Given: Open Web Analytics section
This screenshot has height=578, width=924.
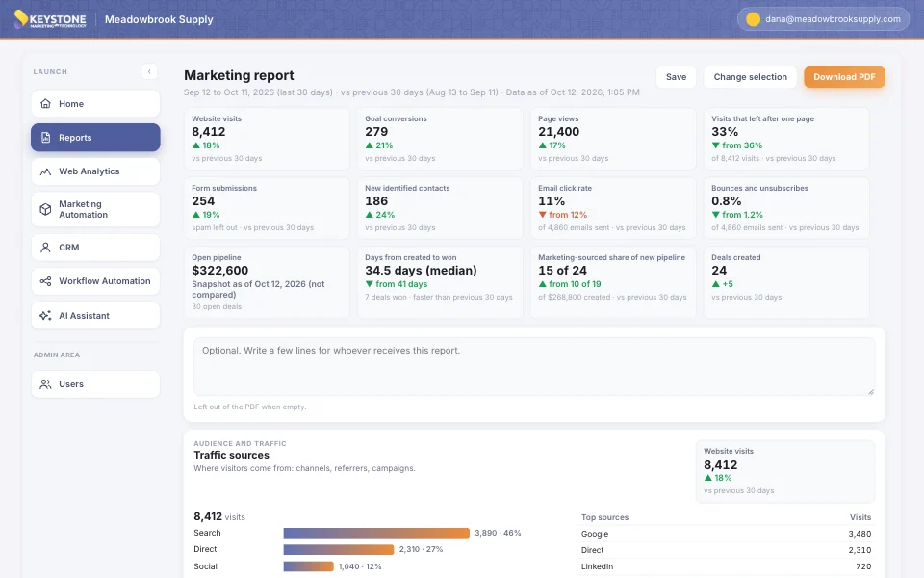Looking at the screenshot, I should point(95,171).
